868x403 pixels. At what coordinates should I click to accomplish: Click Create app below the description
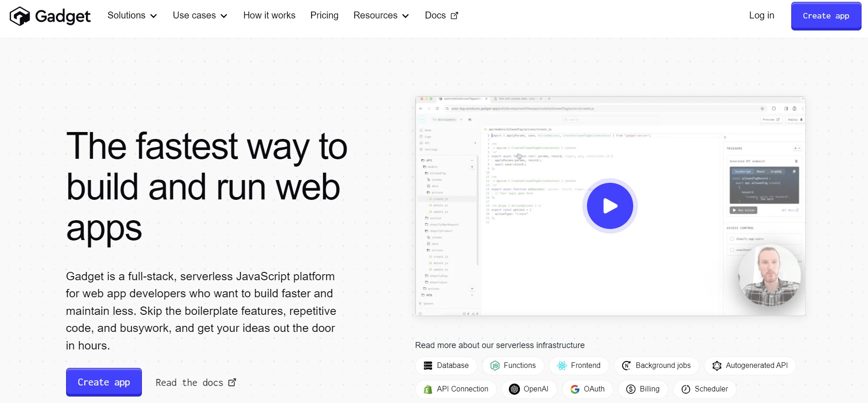point(104,382)
